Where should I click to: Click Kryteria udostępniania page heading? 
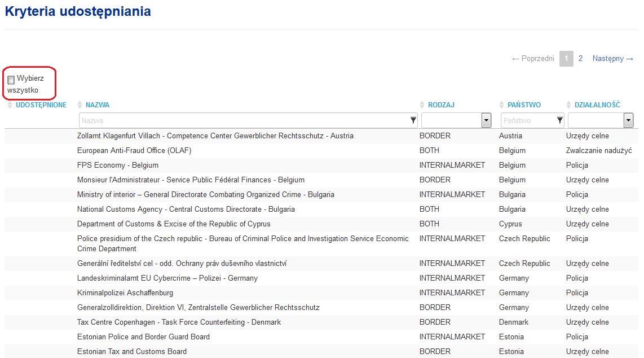click(x=78, y=11)
